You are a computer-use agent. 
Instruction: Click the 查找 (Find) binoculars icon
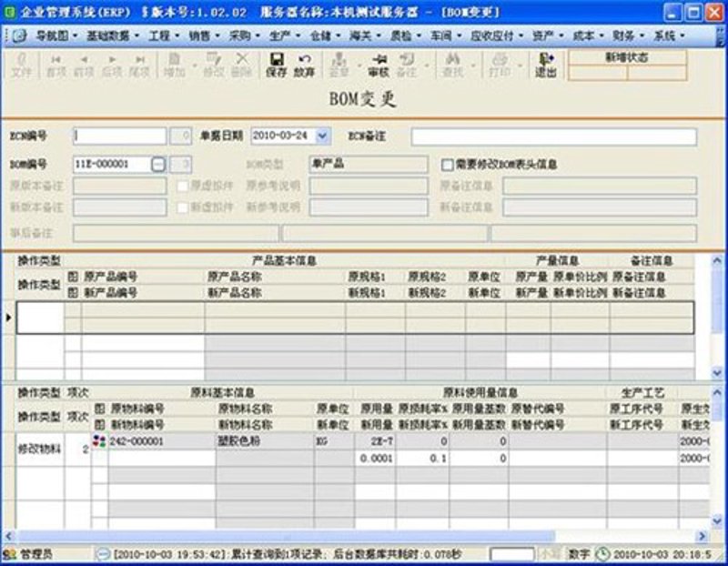click(452, 65)
